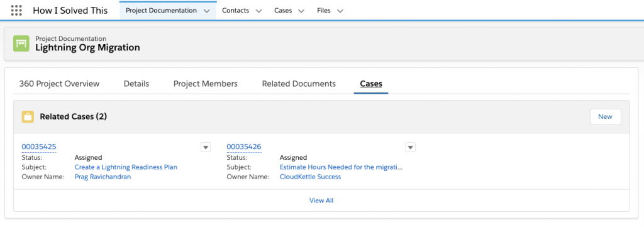
Task: Expand the Project Documentation nav chevron
Action: 206,11
